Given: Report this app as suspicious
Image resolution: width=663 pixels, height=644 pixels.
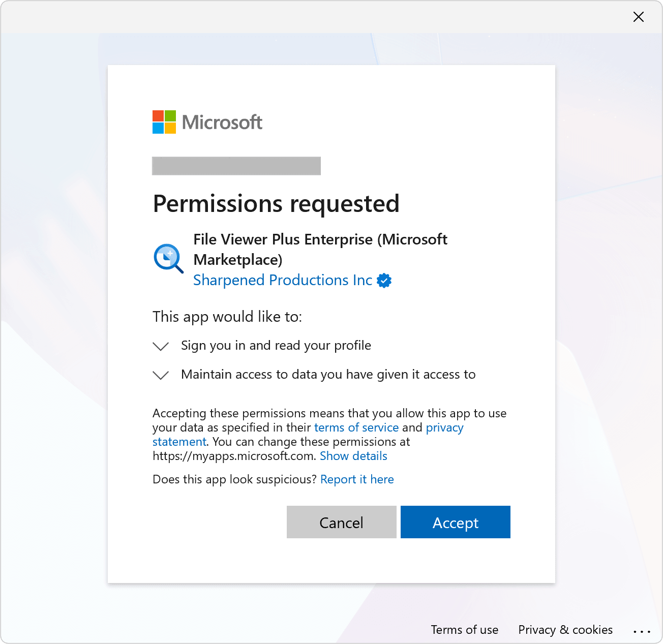Looking at the screenshot, I should pyautogui.click(x=357, y=479).
